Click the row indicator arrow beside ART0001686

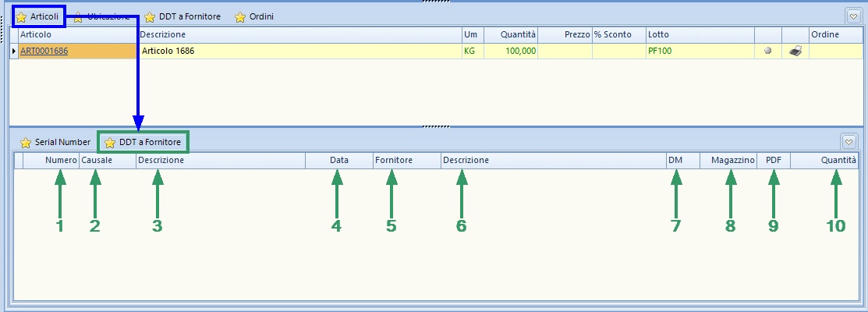point(13,51)
